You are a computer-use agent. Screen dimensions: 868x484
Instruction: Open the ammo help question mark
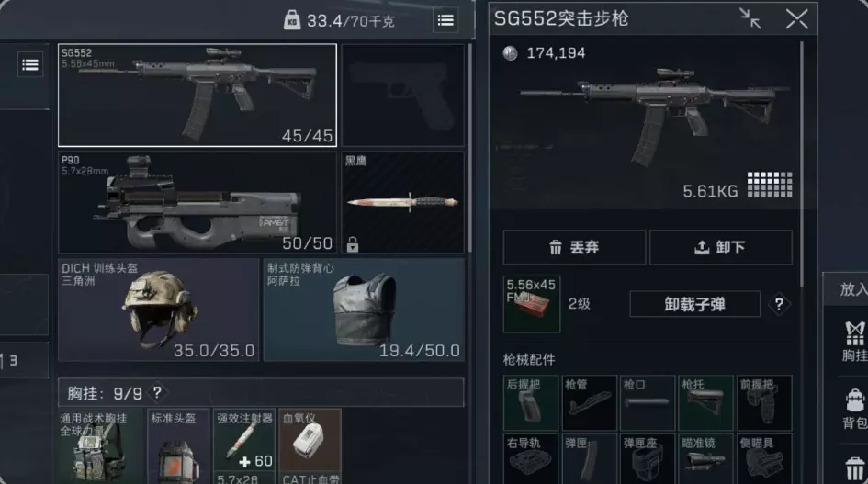coord(779,304)
